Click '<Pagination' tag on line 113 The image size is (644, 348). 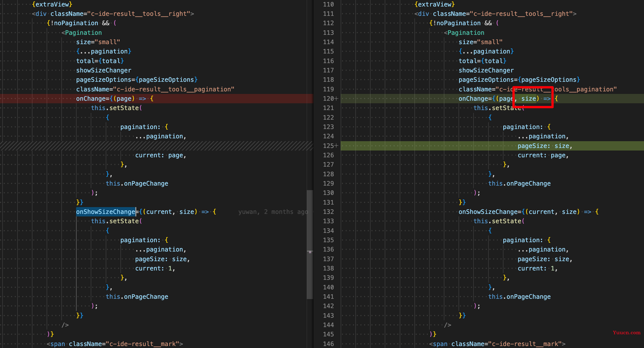pyautogui.click(x=464, y=33)
